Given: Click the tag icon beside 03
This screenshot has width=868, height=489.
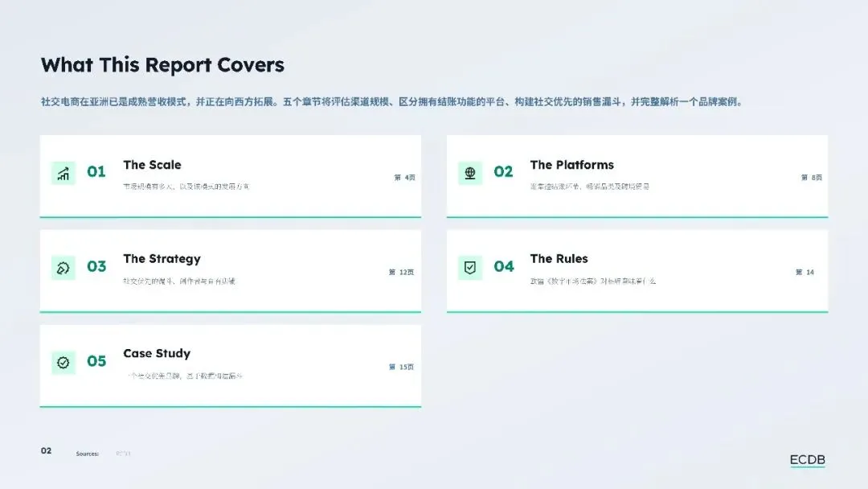Looking at the screenshot, I should [x=63, y=268].
